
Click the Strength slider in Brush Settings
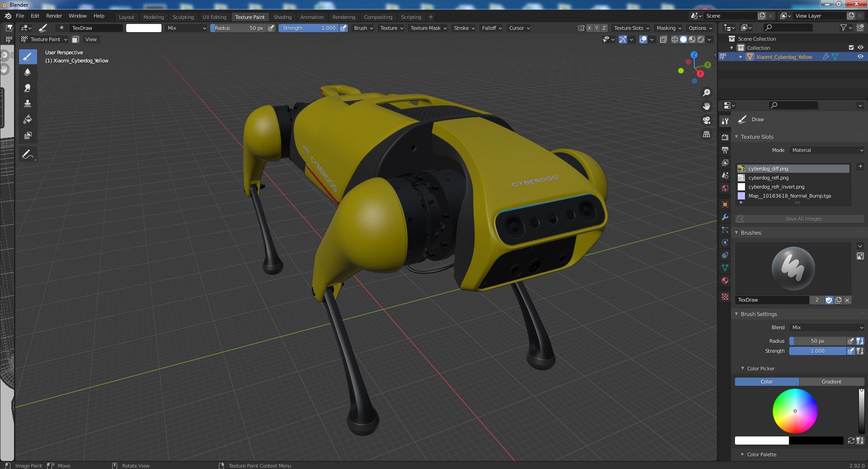tap(817, 351)
